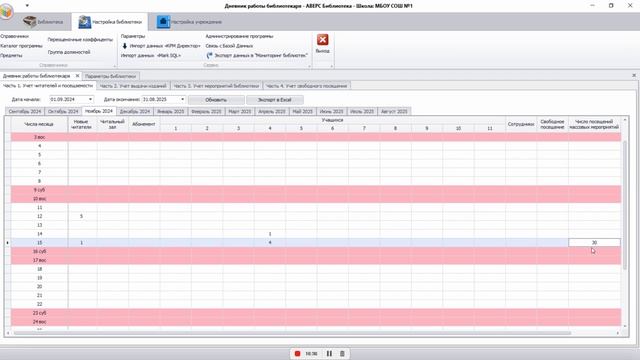640x360 pixels.
Task: Click the Настройка учреждения tab icon
Action: click(163, 22)
